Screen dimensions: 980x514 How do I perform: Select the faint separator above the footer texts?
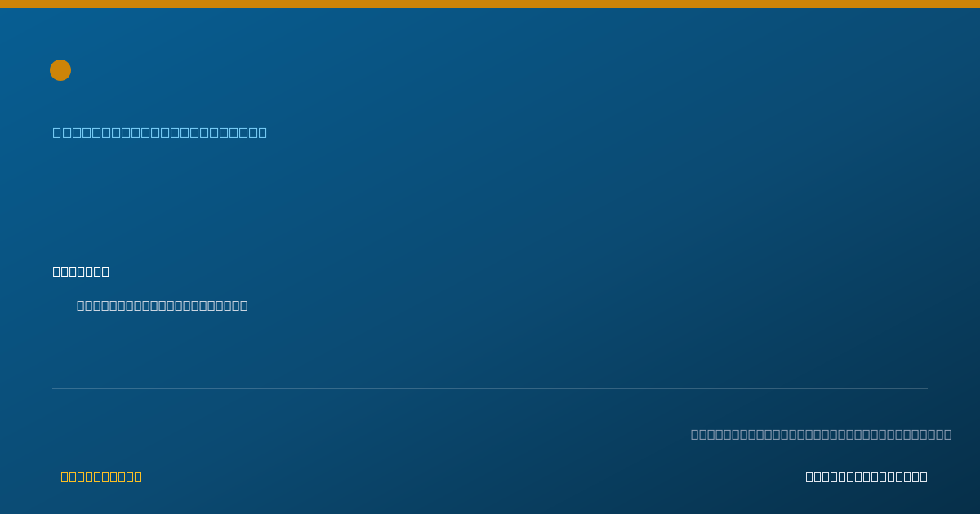click(490, 388)
